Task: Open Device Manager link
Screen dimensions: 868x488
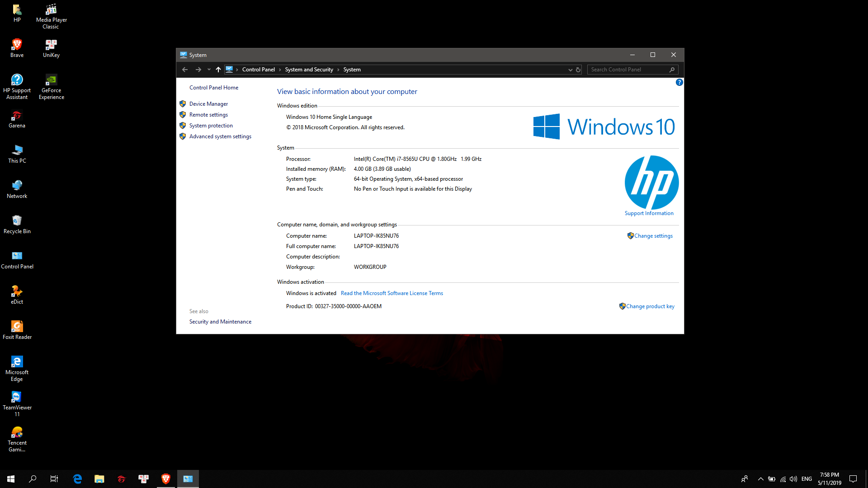Action: click(208, 104)
